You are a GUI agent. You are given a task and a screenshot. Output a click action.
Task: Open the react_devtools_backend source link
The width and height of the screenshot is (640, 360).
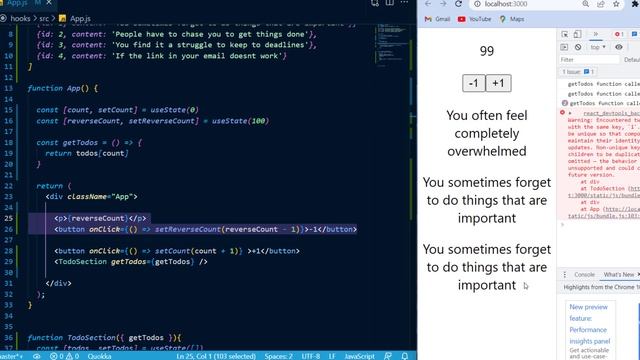coord(611,113)
